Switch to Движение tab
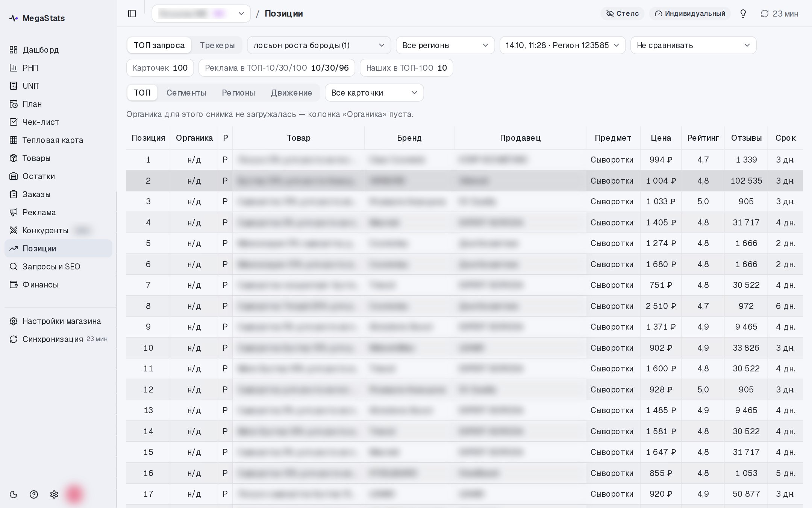The image size is (812, 508). [x=291, y=93]
